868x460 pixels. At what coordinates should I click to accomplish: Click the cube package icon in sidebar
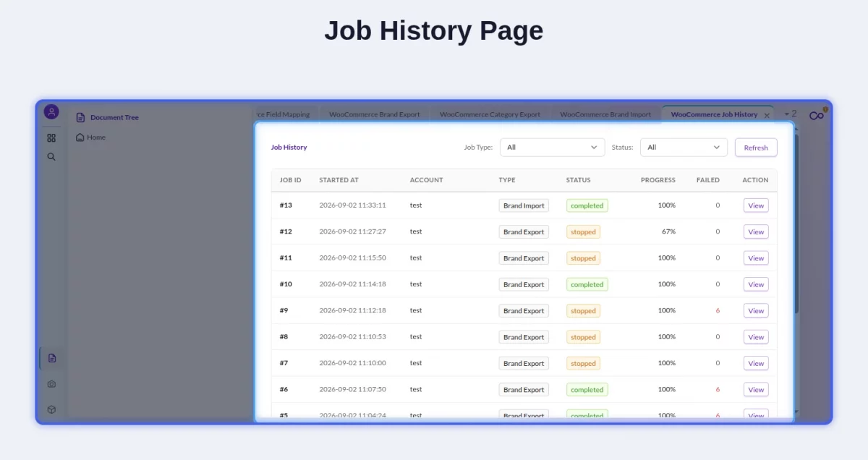point(51,409)
